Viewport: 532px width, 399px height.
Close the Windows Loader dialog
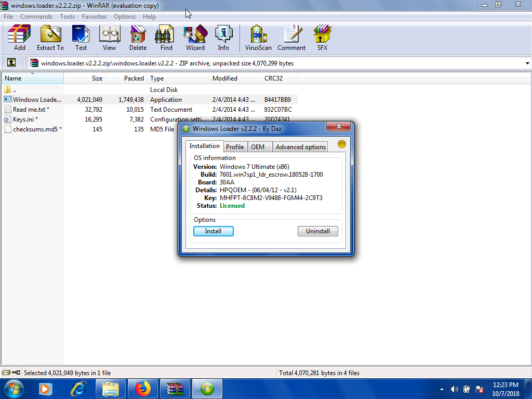click(x=338, y=126)
